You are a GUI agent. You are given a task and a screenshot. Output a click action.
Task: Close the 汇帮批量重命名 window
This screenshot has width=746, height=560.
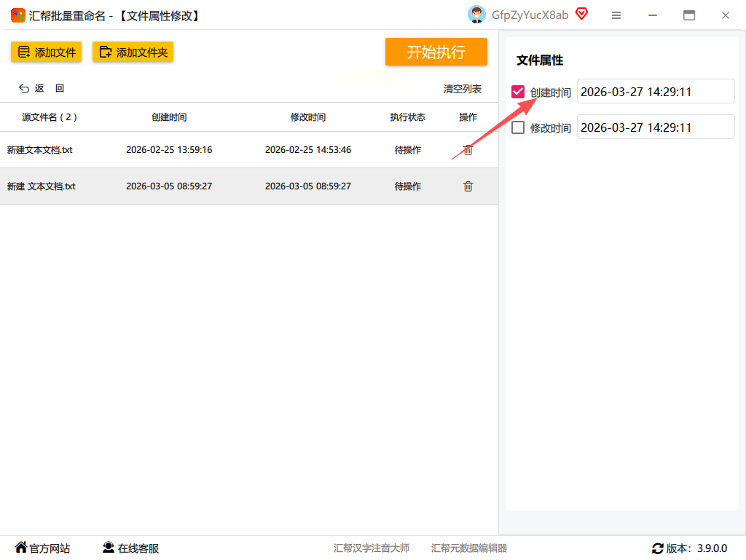click(x=725, y=15)
